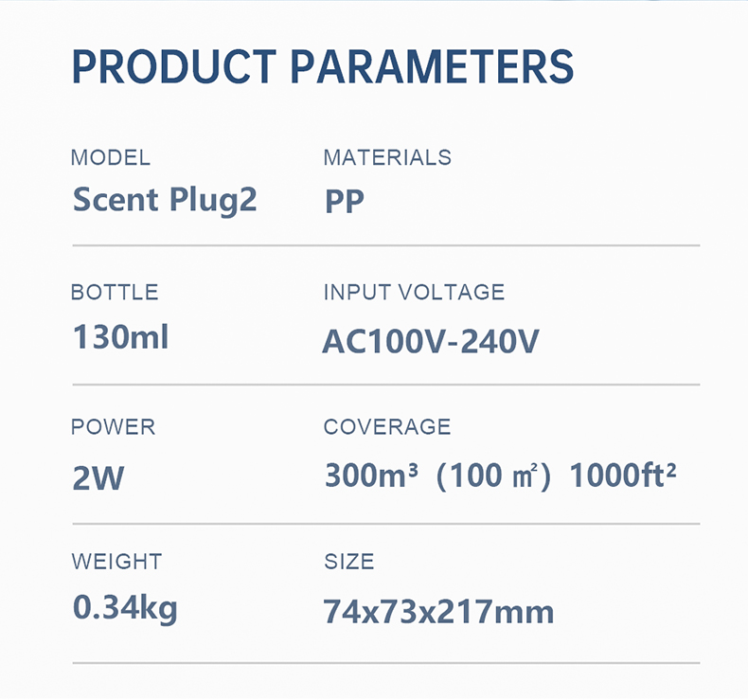Click the POWER label
The width and height of the screenshot is (748, 700).
(113, 426)
